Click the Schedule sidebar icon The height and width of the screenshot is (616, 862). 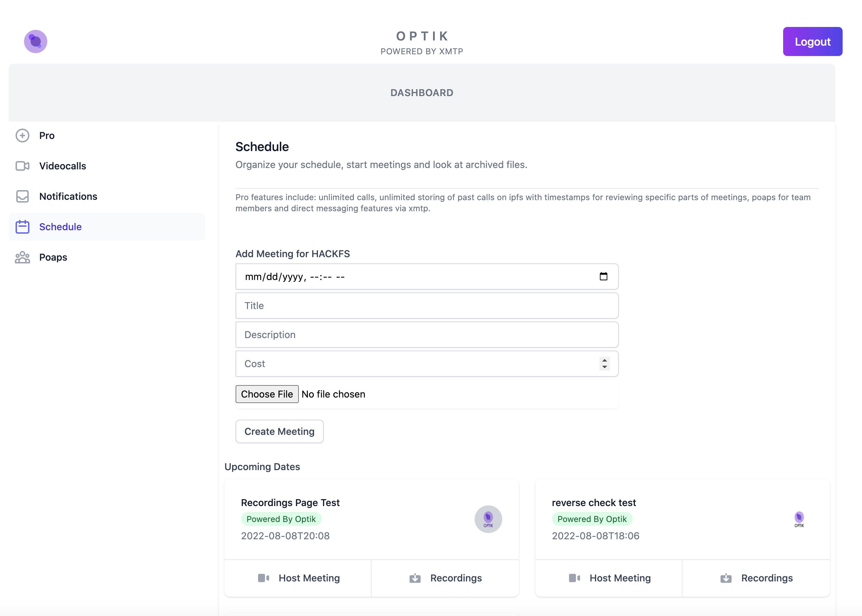tap(22, 226)
